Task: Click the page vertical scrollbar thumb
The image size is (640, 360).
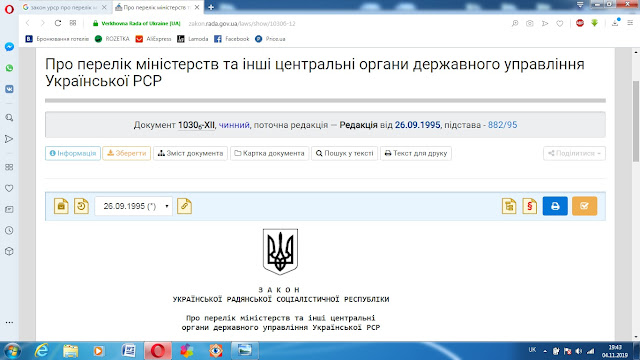Action: tap(636, 121)
